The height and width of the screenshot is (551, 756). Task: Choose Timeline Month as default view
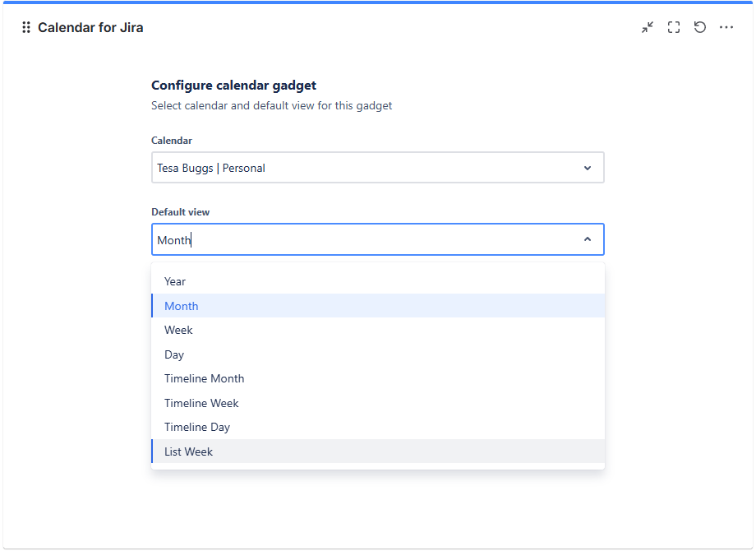(x=204, y=378)
